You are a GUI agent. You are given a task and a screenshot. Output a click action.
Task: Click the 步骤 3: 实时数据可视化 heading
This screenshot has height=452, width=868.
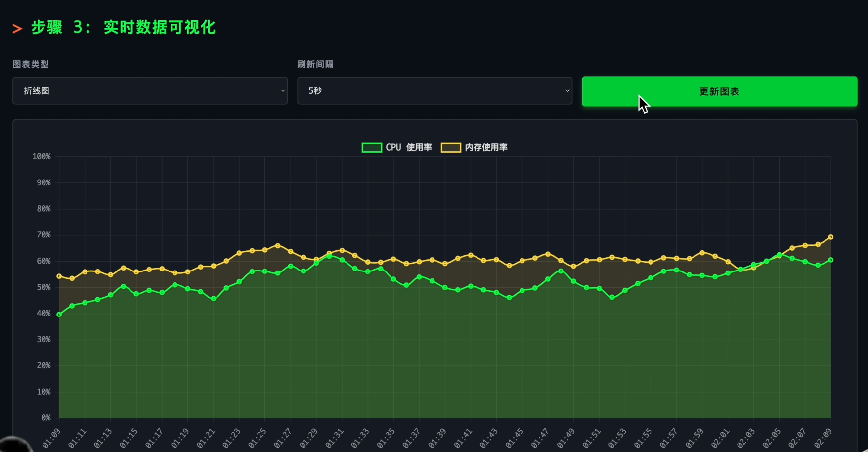(x=124, y=28)
